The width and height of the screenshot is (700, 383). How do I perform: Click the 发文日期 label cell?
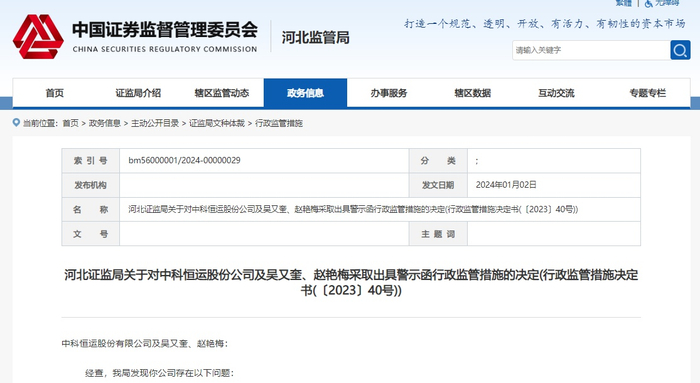[x=438, y=185]
